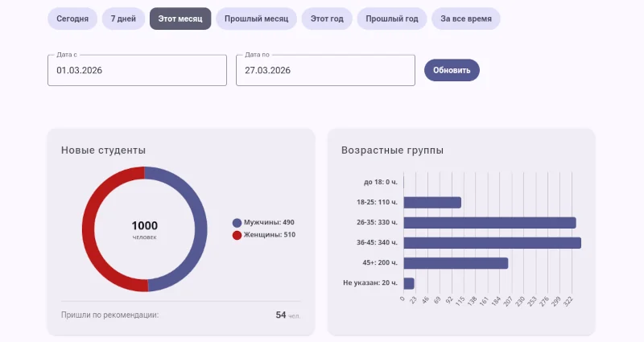
Task: Click the 36-45 age group bar
Action: (492, 243)
